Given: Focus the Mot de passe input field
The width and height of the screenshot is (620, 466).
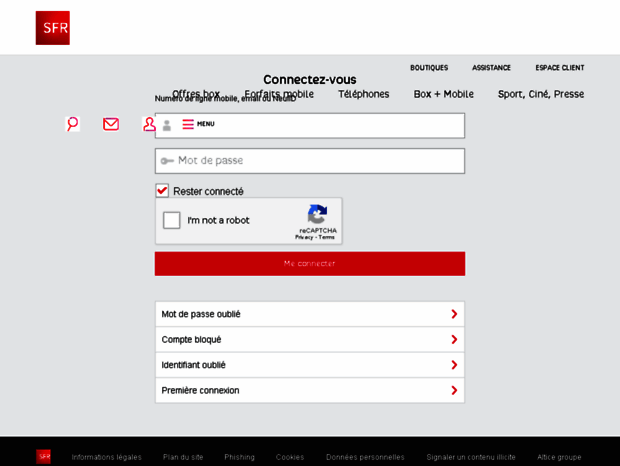Looking at the screenshot, I should [310, 161].
